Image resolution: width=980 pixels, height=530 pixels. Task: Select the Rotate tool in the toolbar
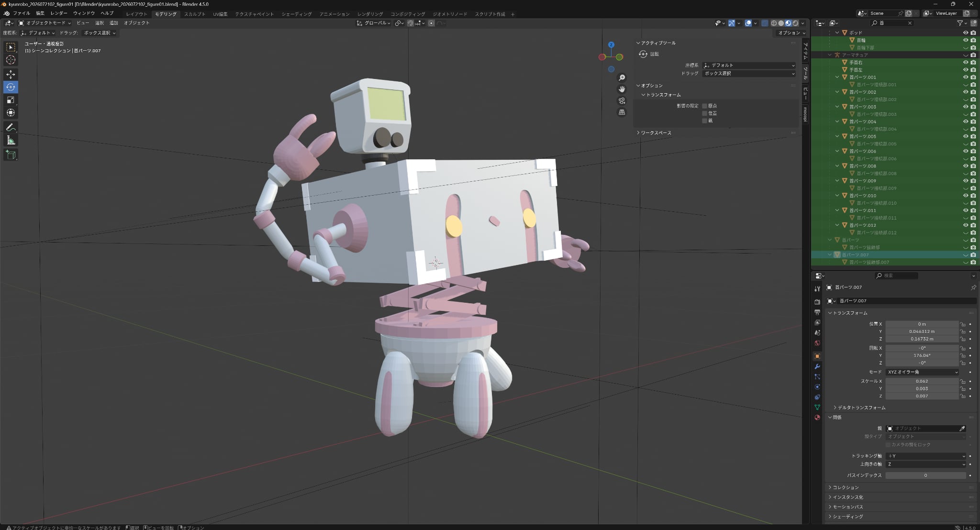point(11,87)
